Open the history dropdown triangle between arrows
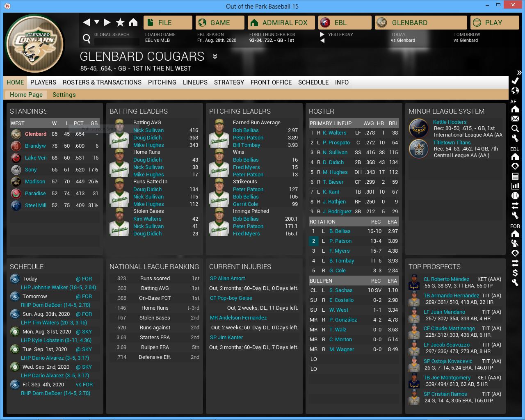The image size is (525, 420). point(97,22)
